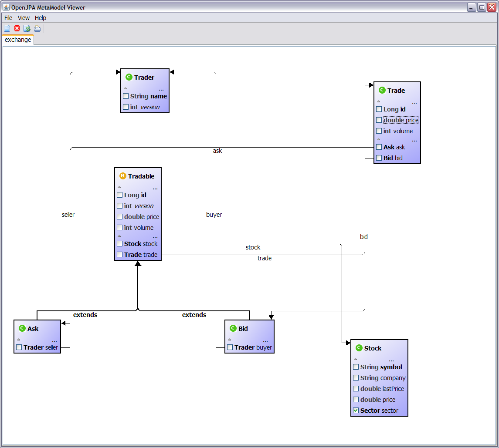Viewport: 499px width, 448px height.
Task: Click the refresh document toolbar icon
Action: pyautogui.click(x=27, y=29)
